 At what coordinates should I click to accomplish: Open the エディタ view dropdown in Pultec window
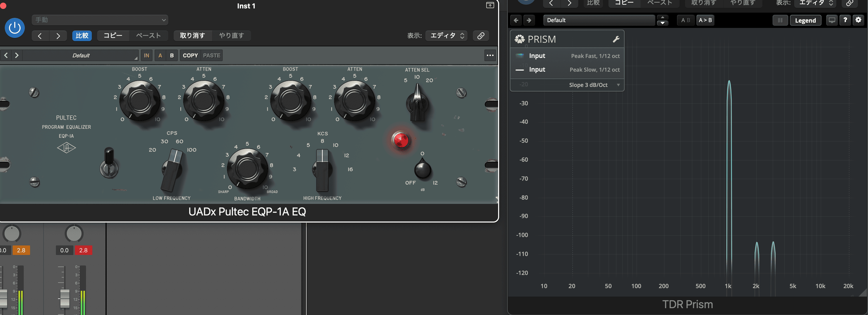coord(446,36)
